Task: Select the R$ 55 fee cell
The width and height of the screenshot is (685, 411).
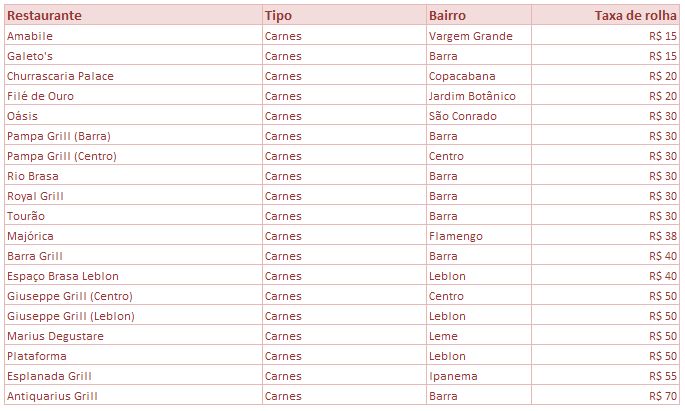Action: (x=605, y=376)
